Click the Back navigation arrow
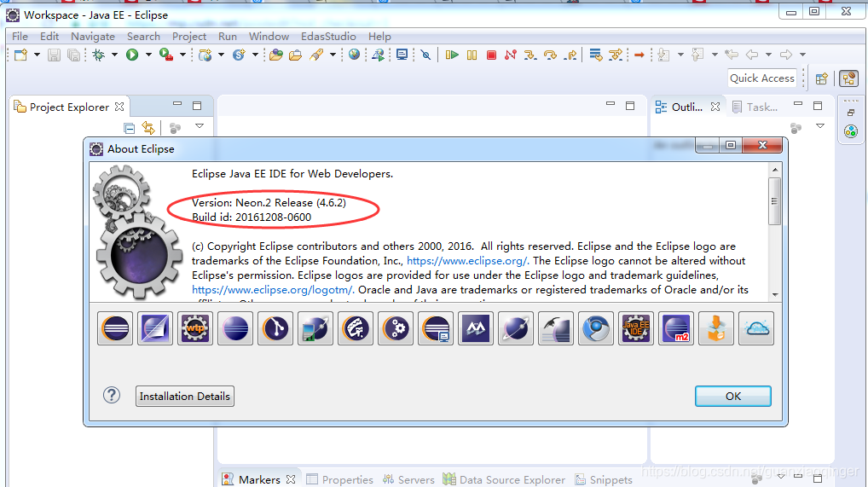 click(x=752, y=55)
